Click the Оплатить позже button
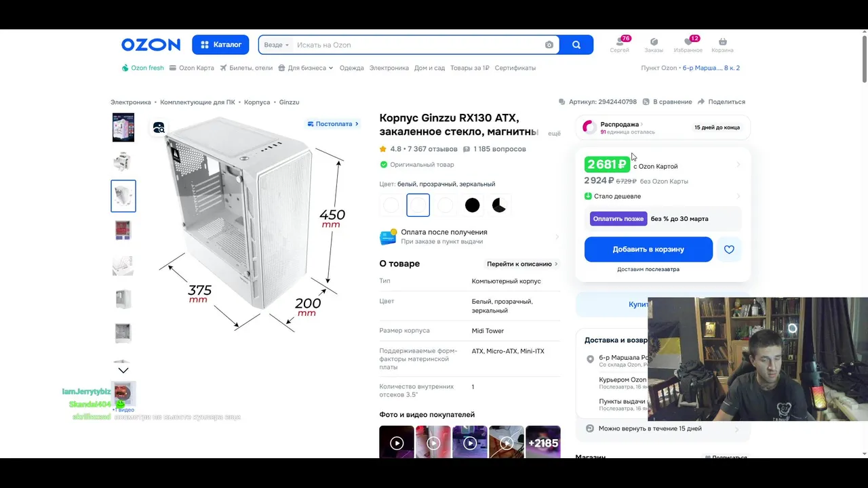Image resolution: width=868 pixels, height=488 pixels. tap(618, 219)
